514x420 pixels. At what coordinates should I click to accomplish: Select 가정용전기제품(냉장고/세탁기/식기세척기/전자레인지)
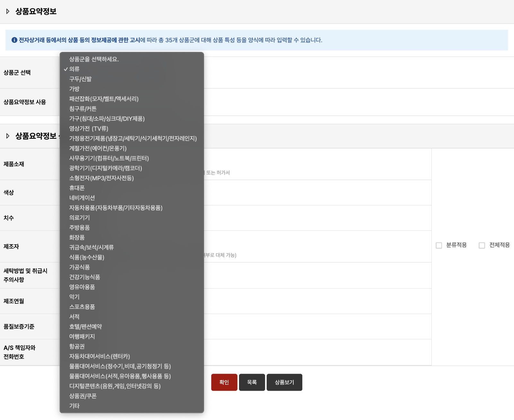click(132, 139)
